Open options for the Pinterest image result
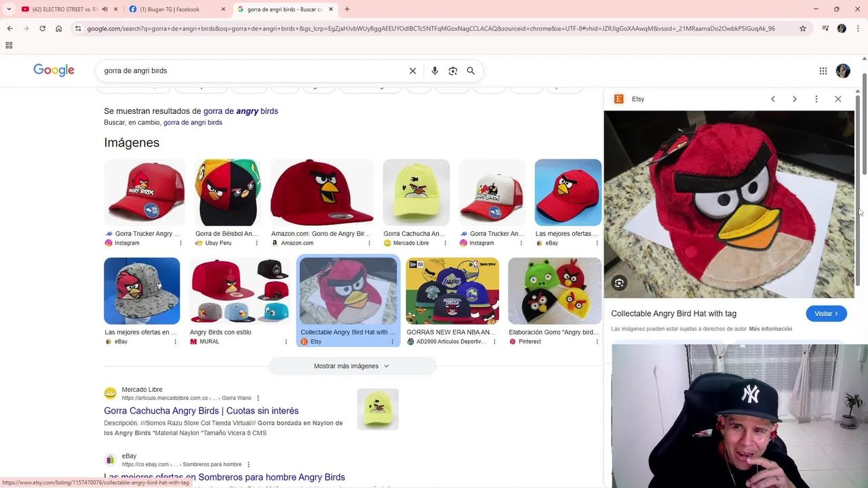Screen dimensions: 868x488 (597, 342)
